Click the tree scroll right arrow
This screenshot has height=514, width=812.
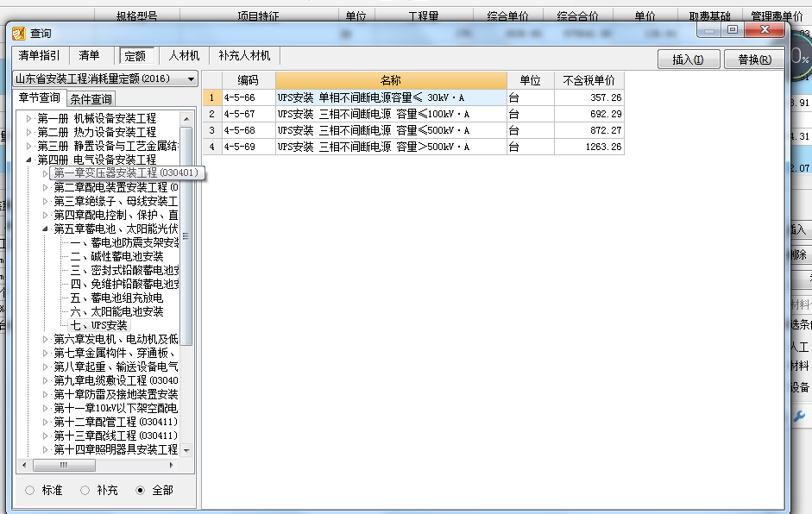click(172, 465)
